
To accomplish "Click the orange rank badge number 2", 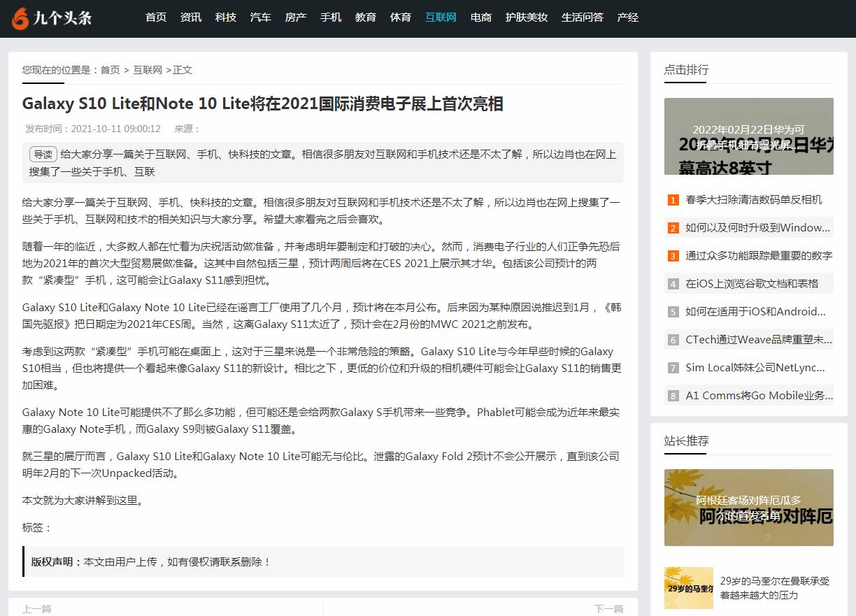I will (x=673, y=228).
